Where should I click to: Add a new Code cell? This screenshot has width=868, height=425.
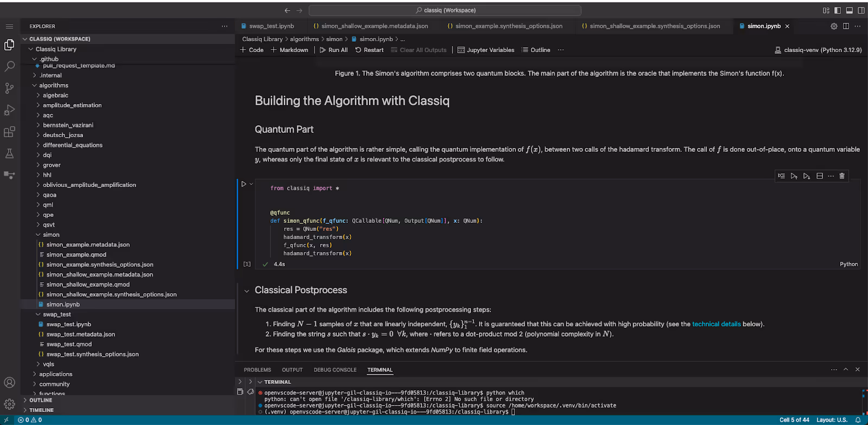252,50
